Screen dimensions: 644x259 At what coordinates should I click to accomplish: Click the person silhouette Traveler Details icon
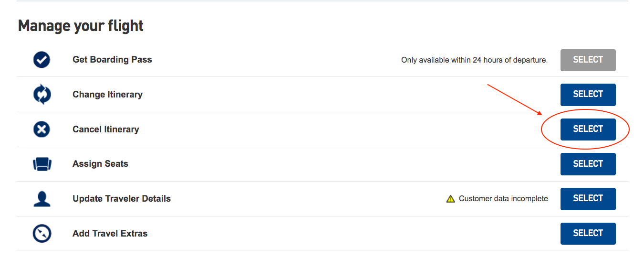[42, 199]
